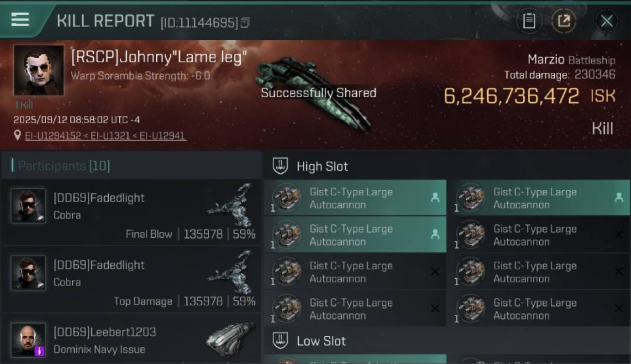Image resolution: width=631 pixels, height=364 pixels.
Task: Select the Participants [10] tab
Action: pyautogui.click(x=64, y=166)
